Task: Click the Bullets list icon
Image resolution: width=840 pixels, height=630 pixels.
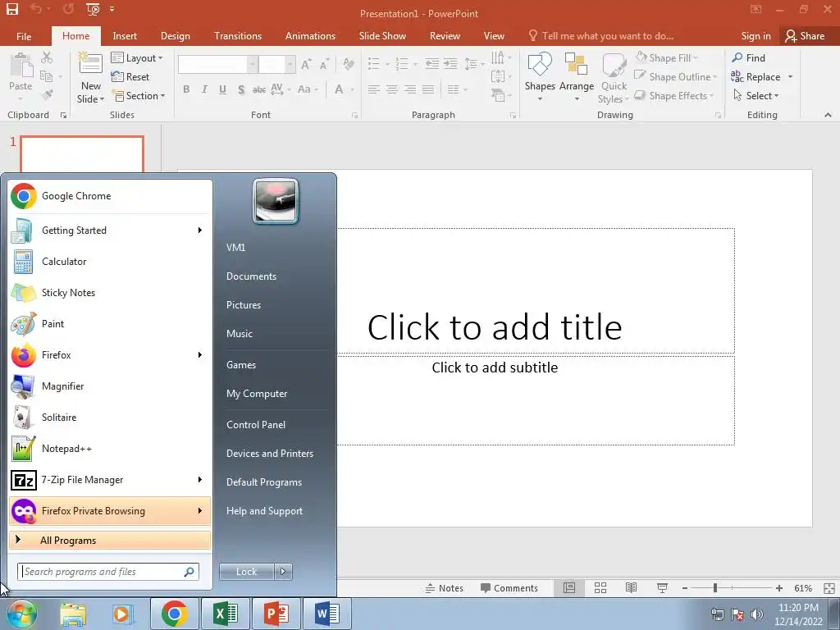Action: point(374,64)
